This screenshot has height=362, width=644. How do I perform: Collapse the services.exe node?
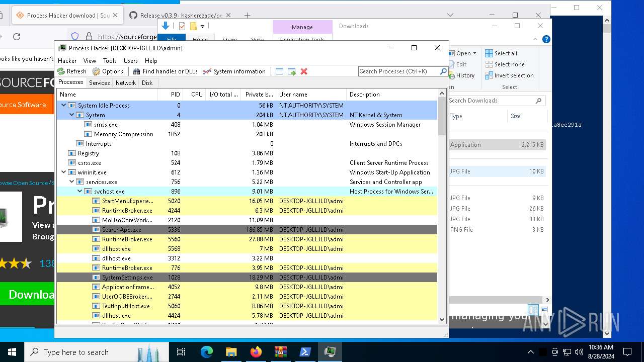(x=72, y=182)
